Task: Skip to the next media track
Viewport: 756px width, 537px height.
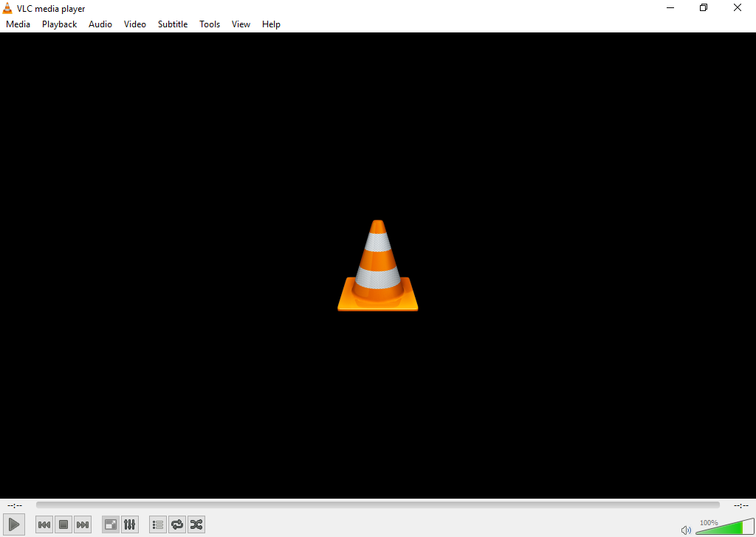Action: (83, 524)
